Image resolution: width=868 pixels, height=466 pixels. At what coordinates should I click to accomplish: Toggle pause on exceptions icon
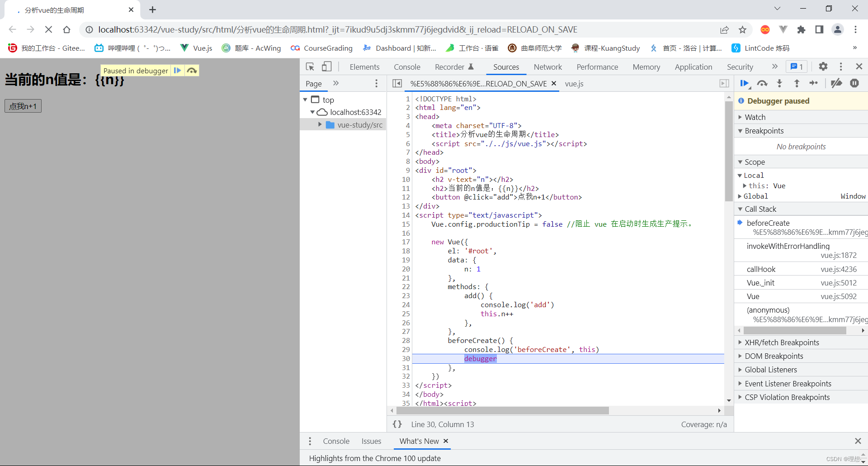(x=854, y=83)
